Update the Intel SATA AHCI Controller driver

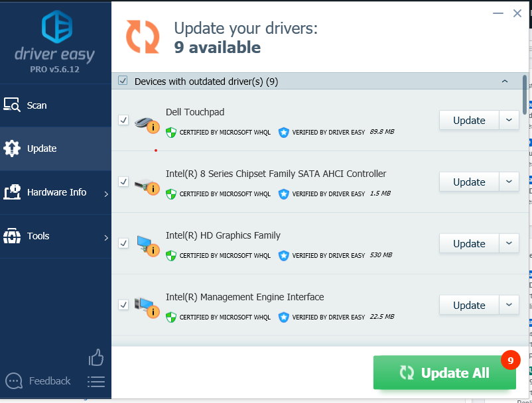pyautogui.click(x=469, y=182)
